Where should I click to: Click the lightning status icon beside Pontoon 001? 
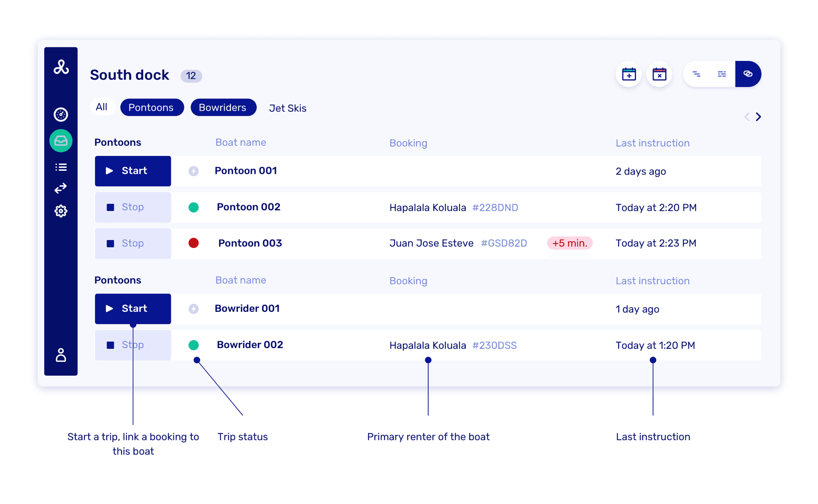tap(194, 171)
